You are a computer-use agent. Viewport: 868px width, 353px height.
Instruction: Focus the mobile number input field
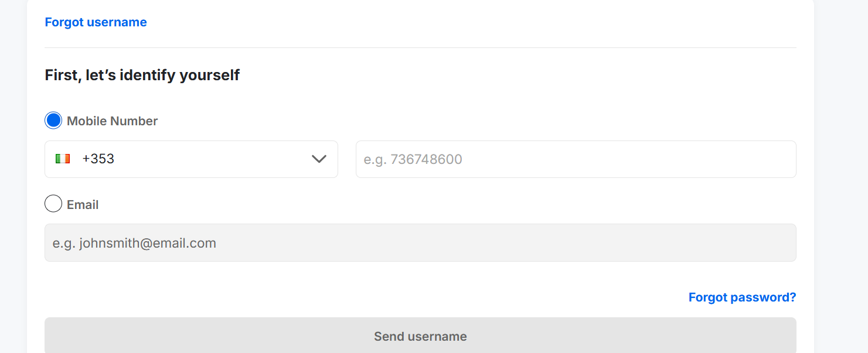[576, 159]
